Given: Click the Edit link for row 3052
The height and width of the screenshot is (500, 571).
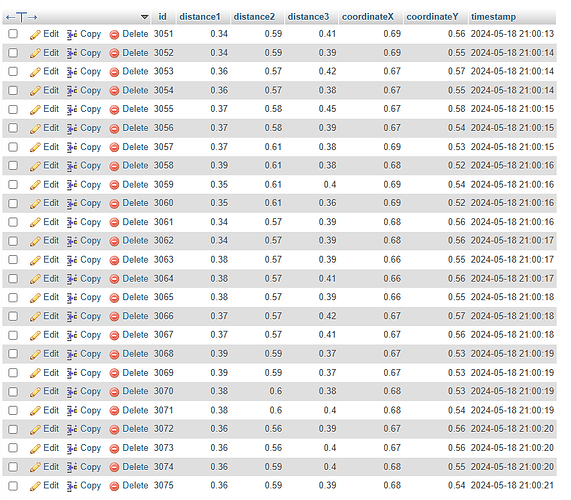Looking at the screenshot, I should [x=51, y=53].
